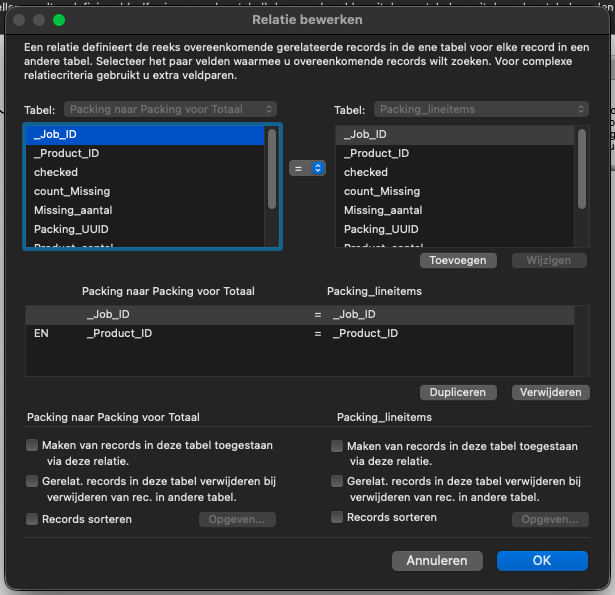Select count_Missing in left field list
Image resolution: width=615 pixels, height=595 pixels.
click(x=70, y=191)
